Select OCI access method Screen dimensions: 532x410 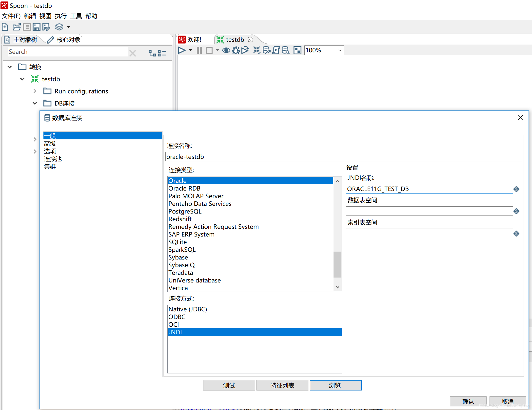(x=255, y=324)
